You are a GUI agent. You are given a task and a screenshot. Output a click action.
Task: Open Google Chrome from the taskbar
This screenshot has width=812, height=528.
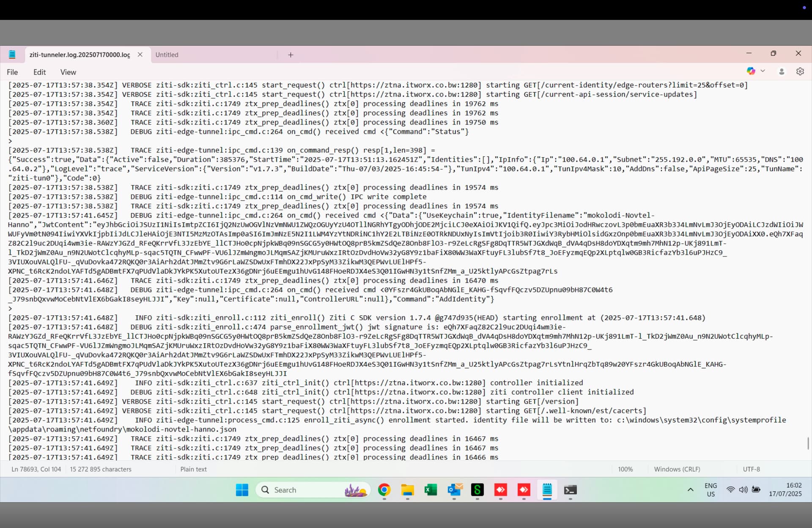click(x=384, y=490)
